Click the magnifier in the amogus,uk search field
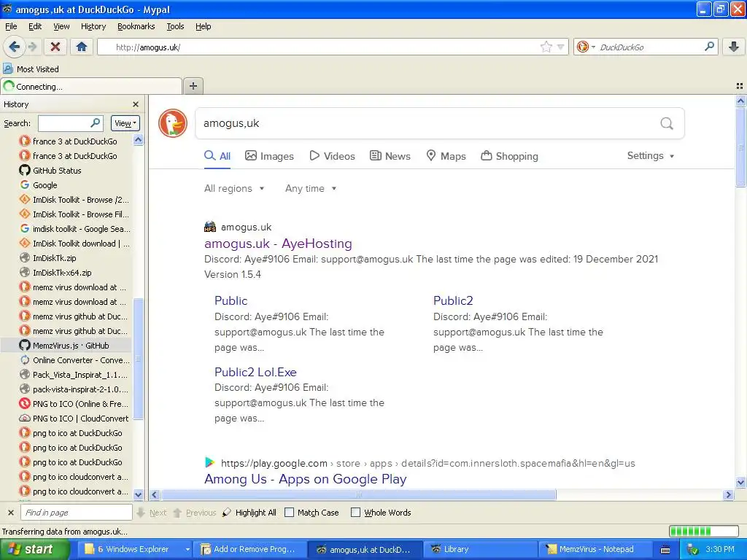This screenshot has height=560, width=747. [667, 124]
